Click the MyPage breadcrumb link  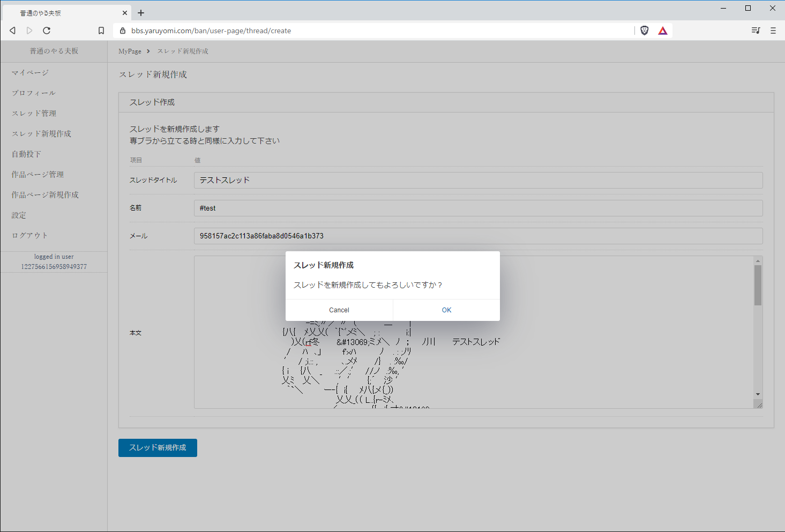click(130, 51)
